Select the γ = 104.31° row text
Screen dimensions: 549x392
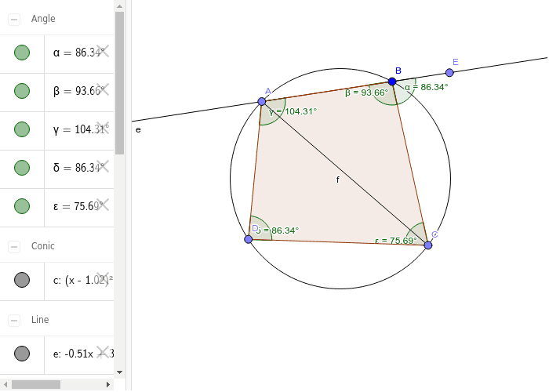pos(81,129)
